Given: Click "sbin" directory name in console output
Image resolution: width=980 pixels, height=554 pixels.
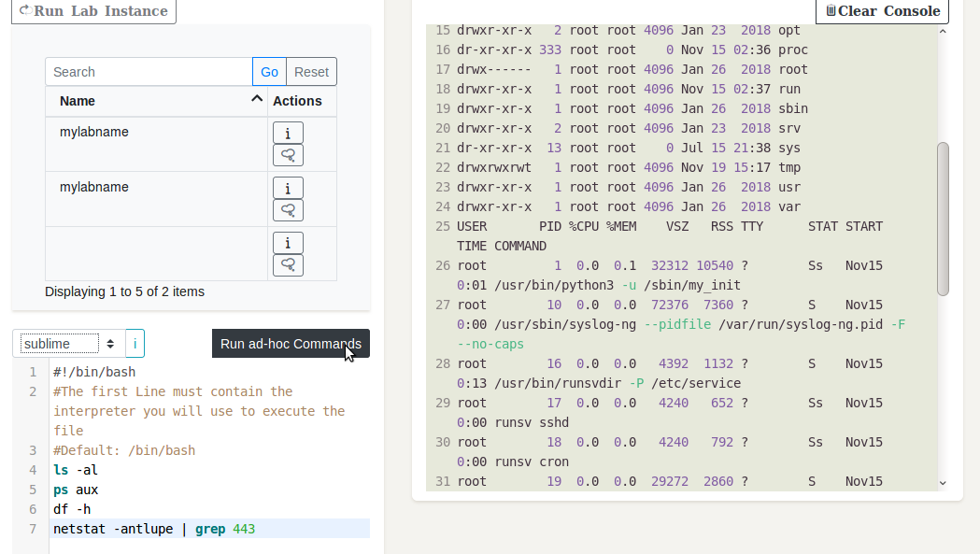Looking at the screenshot, I should [793, 108].
